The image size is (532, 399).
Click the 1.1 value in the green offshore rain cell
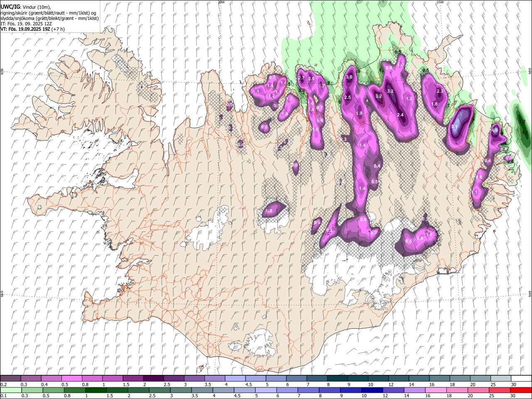(x=525, y=133)
